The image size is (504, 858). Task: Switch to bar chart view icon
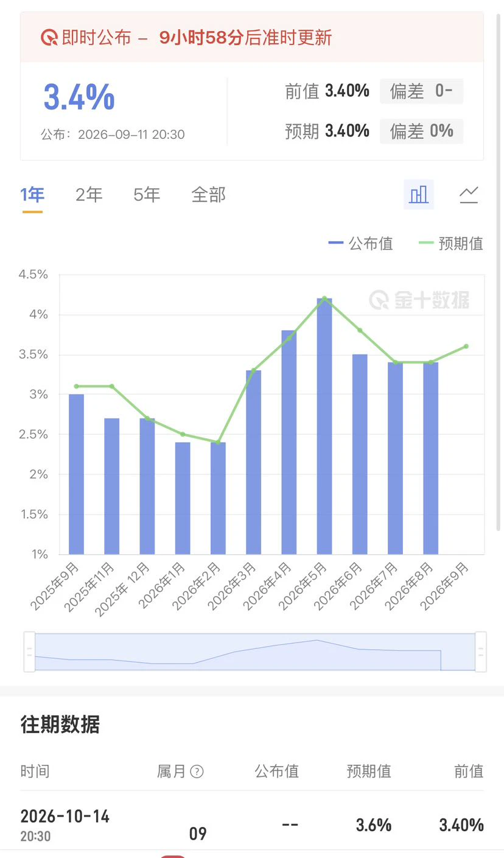pos(419,195)
